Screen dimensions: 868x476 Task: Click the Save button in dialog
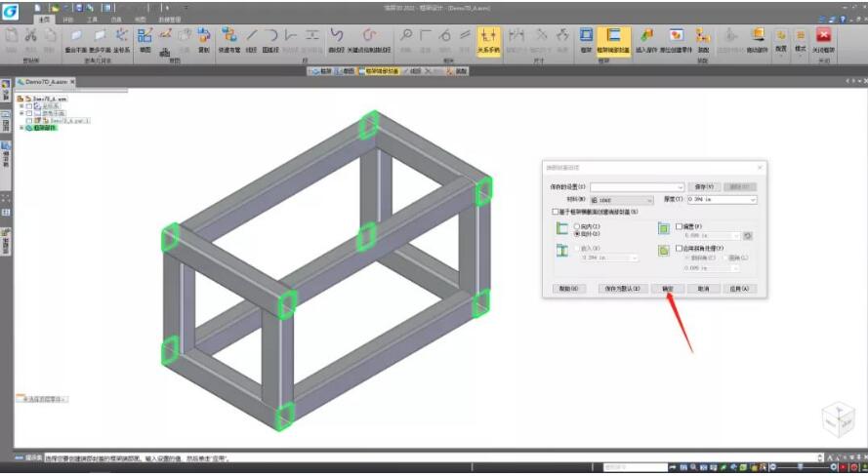point(704,187)
